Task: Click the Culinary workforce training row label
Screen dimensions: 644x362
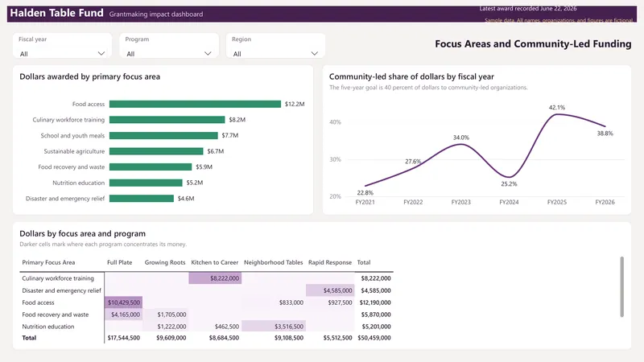Action: click(58, 278)
